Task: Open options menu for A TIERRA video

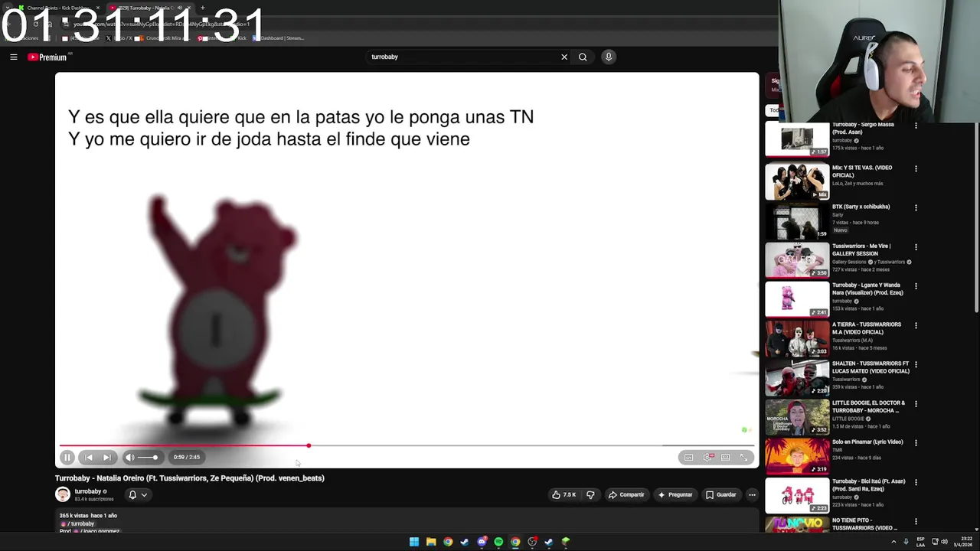Action: click(x=916, y=325)
